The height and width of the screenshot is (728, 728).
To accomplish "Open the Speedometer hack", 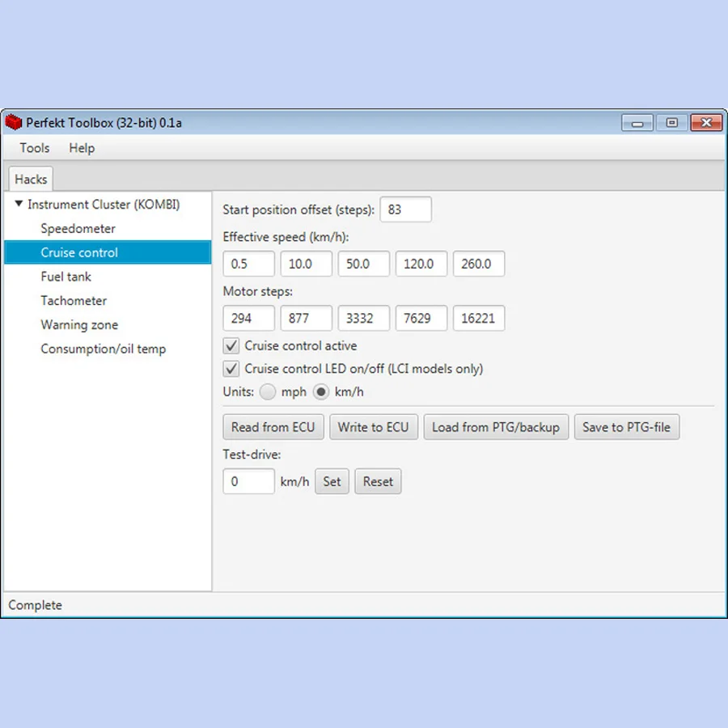I will click(x=78, y=228).
